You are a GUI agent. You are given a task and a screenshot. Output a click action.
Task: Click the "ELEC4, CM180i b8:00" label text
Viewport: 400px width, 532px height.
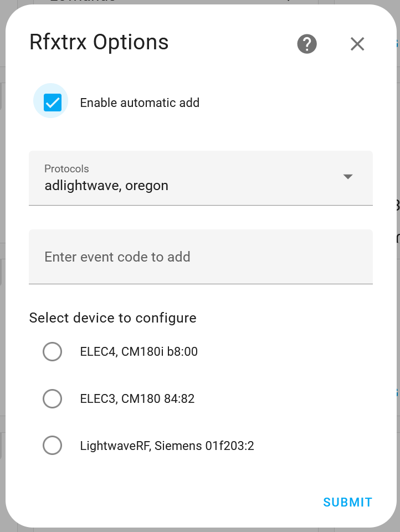coord(139,351)
